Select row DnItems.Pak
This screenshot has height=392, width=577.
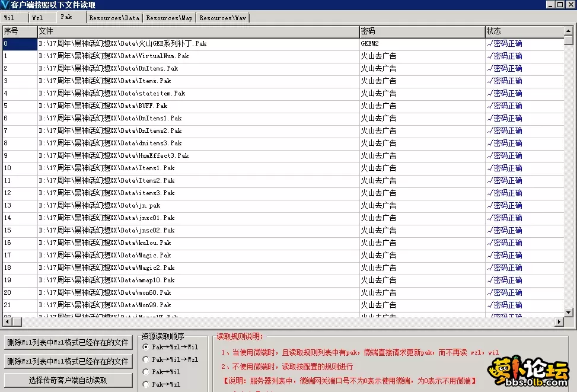tap(283, 68)
